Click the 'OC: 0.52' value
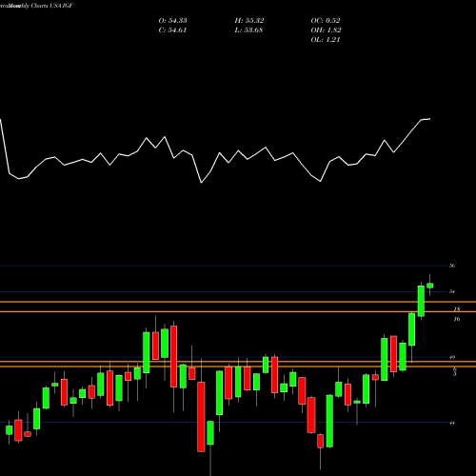This screenshot has width=476, height=476. [326, 21]
